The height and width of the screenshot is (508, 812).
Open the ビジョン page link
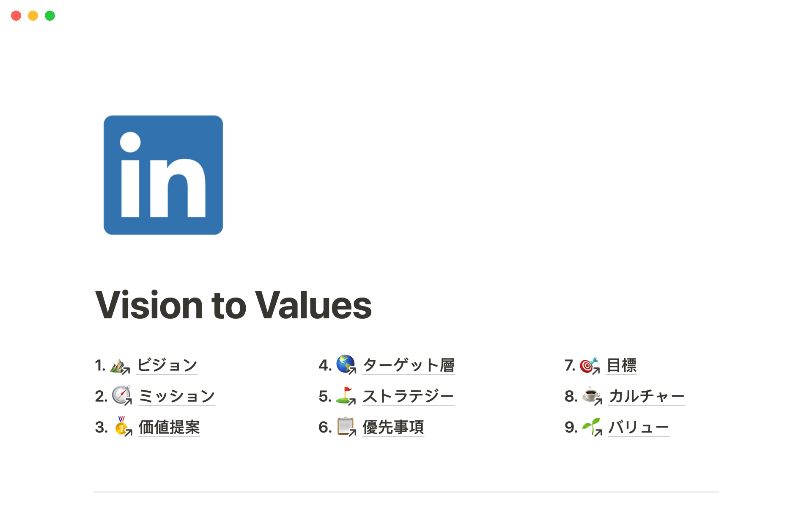point(167,365)
